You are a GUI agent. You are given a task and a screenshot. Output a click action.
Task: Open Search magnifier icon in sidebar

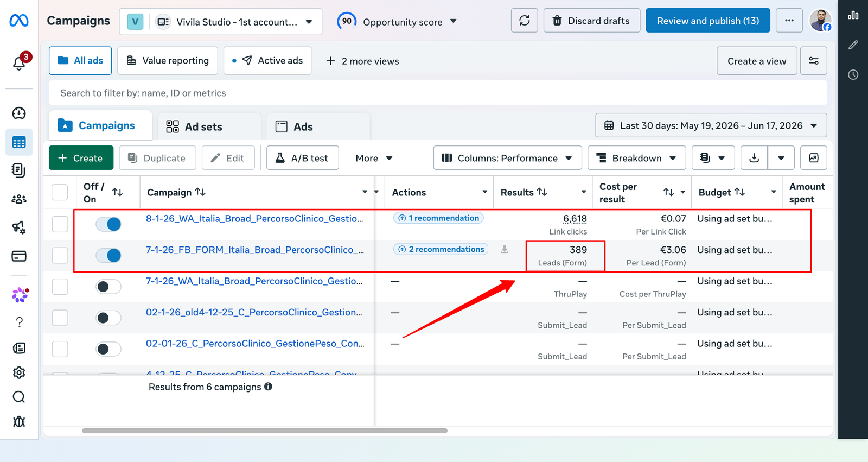[x=19, y=397]
